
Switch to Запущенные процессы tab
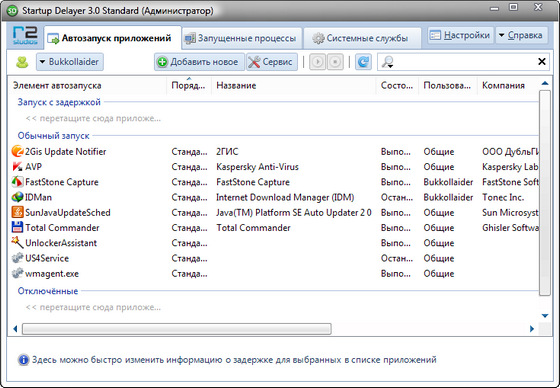click(242, 38)
